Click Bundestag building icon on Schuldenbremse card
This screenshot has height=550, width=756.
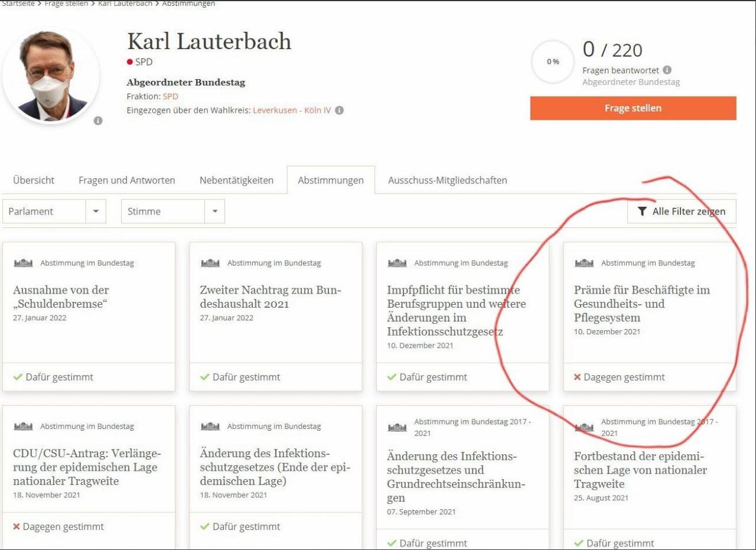(x=24, y=263)
